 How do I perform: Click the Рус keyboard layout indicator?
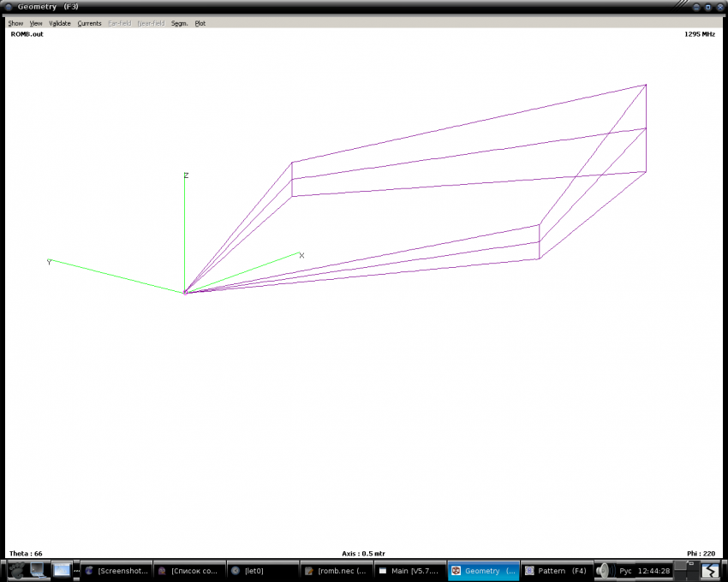click(x=625, y=571)
